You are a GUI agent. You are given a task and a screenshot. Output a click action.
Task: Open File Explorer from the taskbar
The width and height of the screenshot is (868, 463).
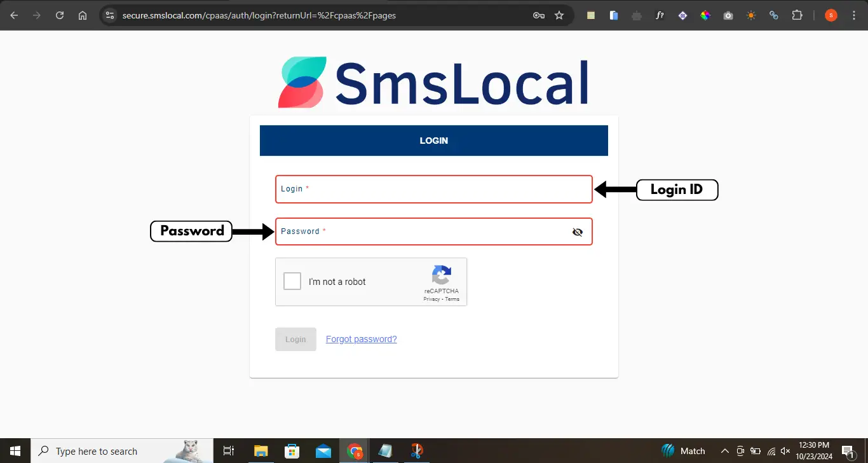(261, 451)
